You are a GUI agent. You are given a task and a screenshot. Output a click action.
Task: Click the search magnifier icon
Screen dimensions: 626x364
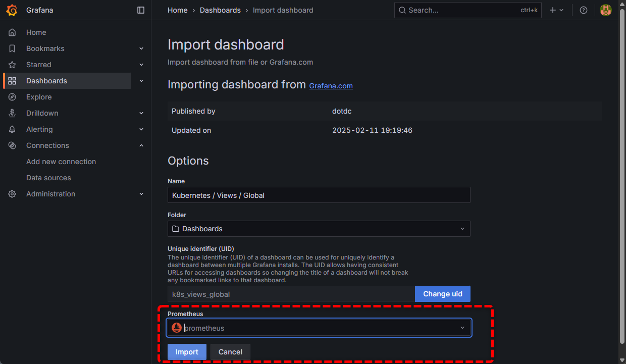point(402,10)
